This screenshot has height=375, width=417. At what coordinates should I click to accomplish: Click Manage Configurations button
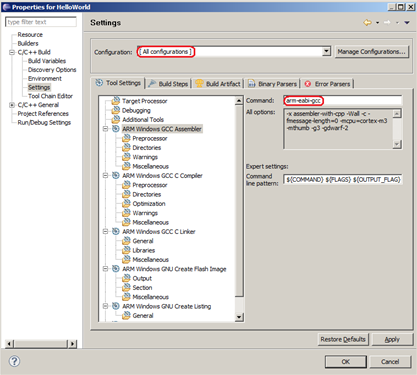[371, 52]
